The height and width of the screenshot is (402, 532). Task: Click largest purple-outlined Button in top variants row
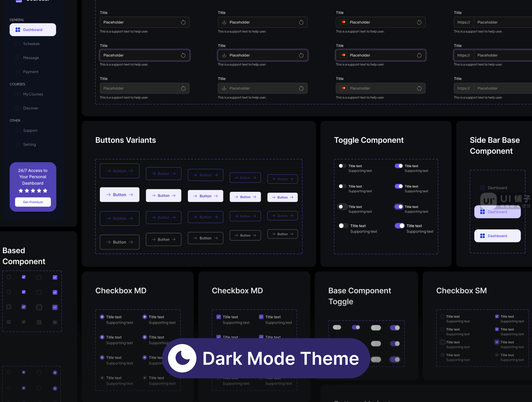pos(120,171)
